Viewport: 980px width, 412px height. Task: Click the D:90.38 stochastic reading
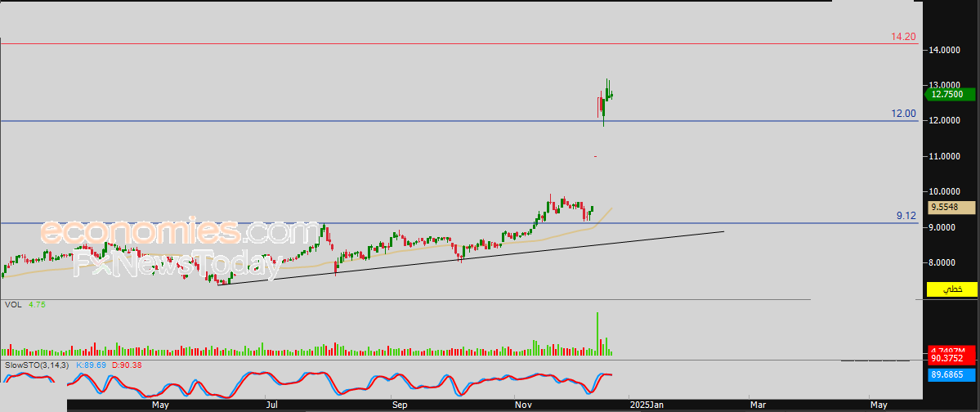125,365
